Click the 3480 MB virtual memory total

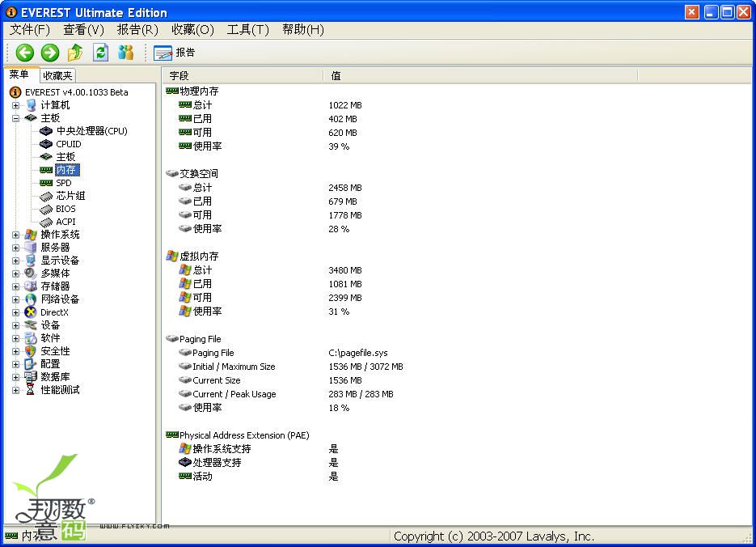345,270
